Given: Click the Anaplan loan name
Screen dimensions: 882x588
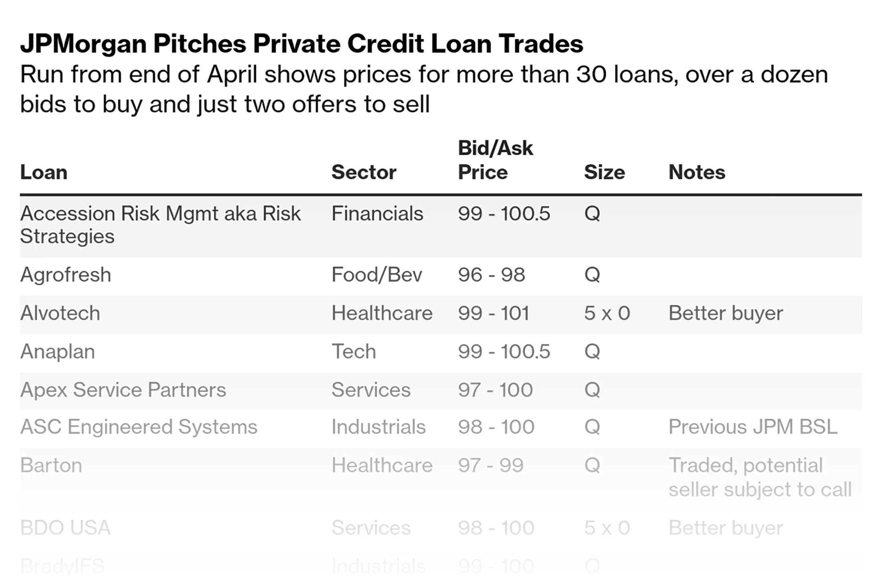Looking at the screenshot, I should (x=58, y=352).
